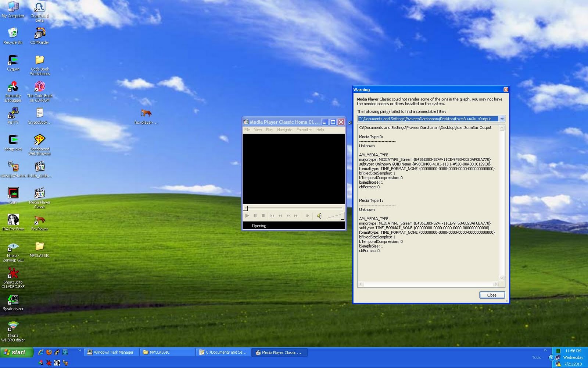Viewport: 588px width, 368px height.
Task: Select the Media Player Classic desktop shortcut
Action: tap(40, 198)
